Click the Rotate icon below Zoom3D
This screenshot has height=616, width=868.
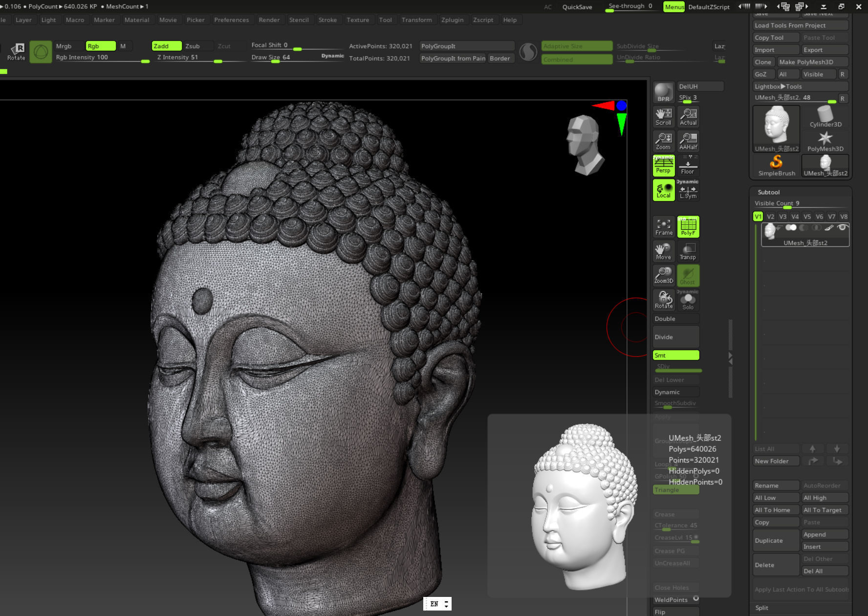click(664, 300)
